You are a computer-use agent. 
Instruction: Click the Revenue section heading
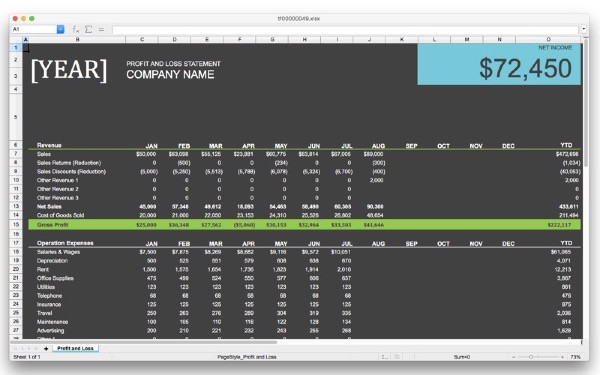[49, 145]
